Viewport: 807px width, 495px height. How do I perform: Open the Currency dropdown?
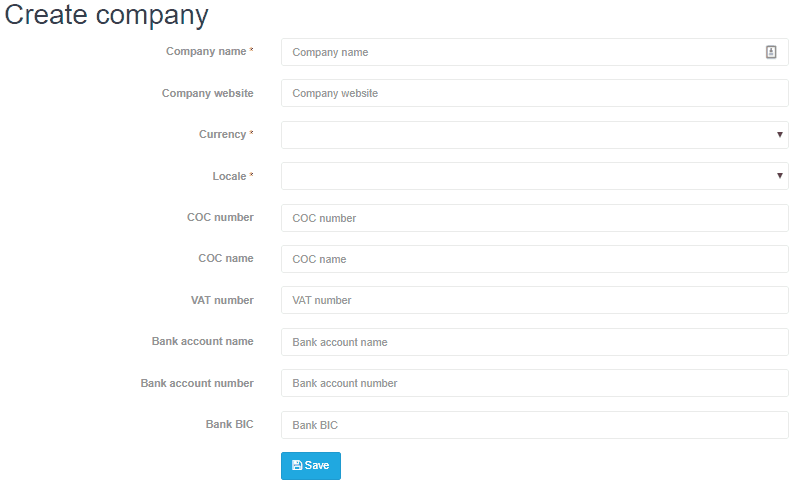pyautogui.click(x=534, y=135)
